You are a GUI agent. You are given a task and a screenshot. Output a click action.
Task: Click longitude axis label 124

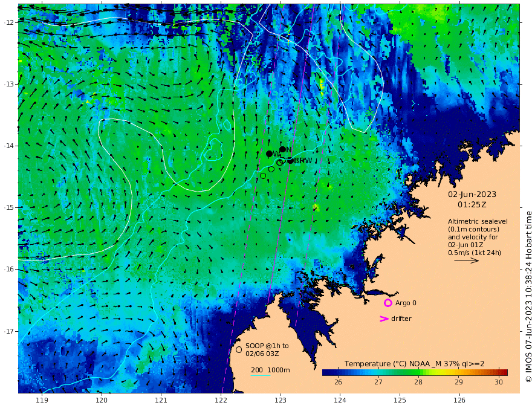coord(340,401)
